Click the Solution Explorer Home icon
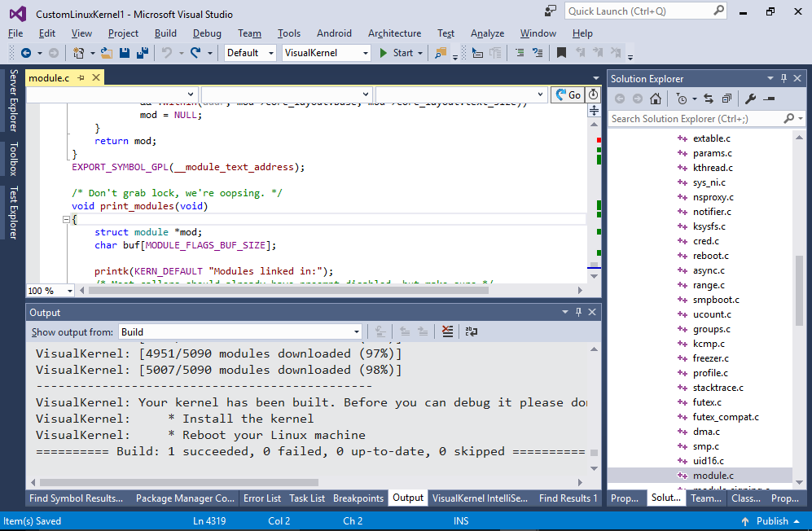The image size is (812, 531). [656, 99]
